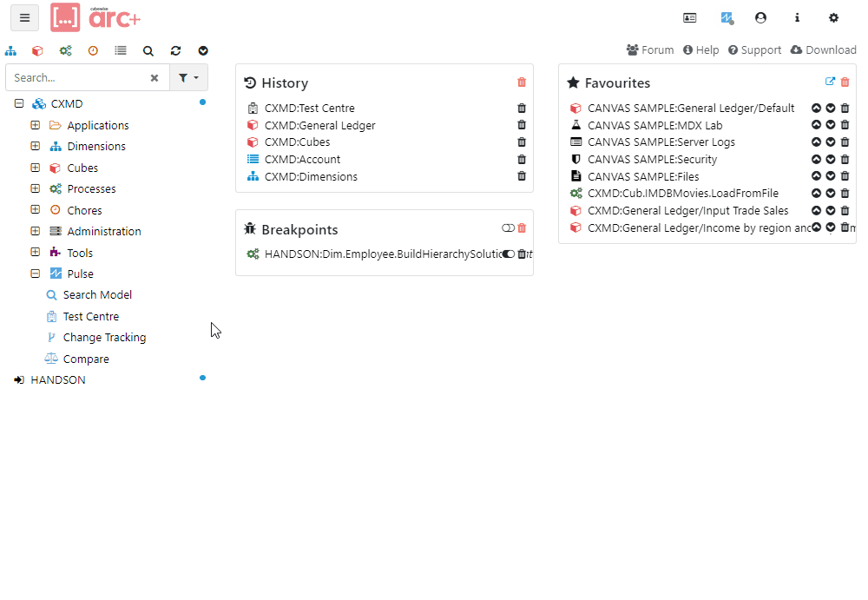868x600 pixels.
Task: Open Test Centre under Pulse
Action: point(90,317)
